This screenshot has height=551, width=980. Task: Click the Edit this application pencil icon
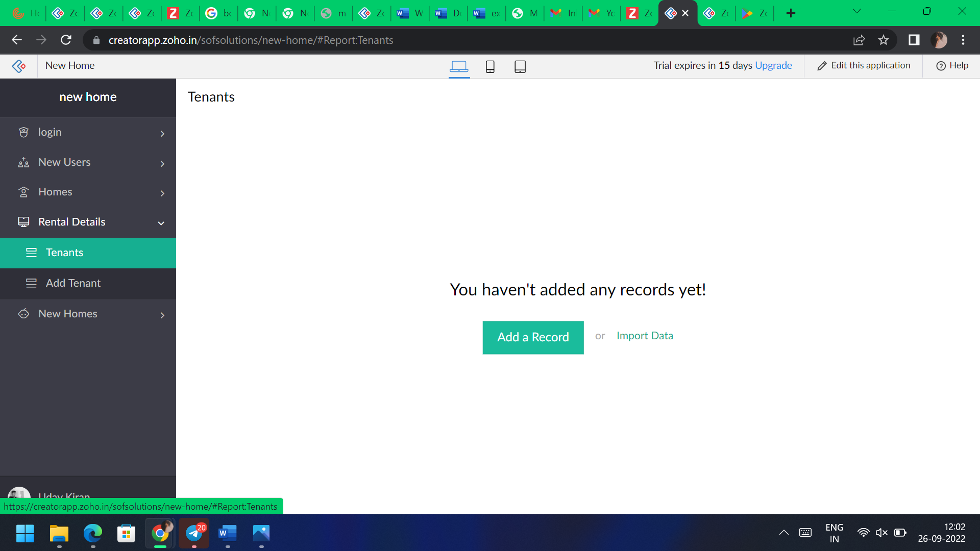[x=822, y=65]
